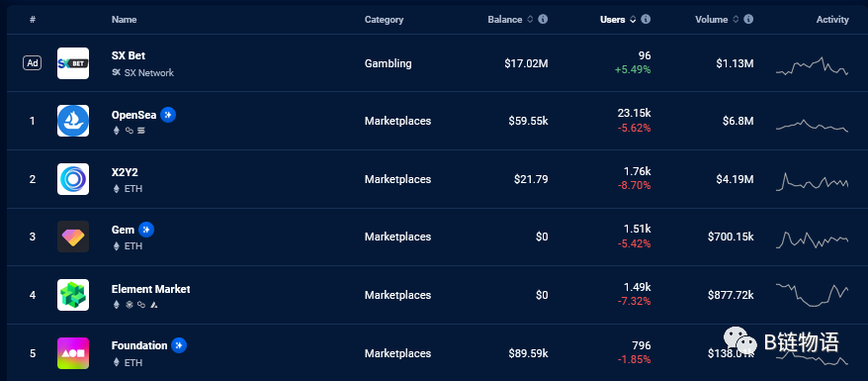Viewport: 868px width, 381px height.
Task: Click the blue badge beside Foundation
Action: [x=179, y=345]
